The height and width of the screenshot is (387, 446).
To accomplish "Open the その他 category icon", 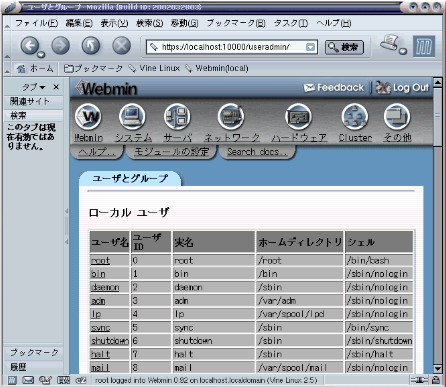I will click(x=397, y=117).
